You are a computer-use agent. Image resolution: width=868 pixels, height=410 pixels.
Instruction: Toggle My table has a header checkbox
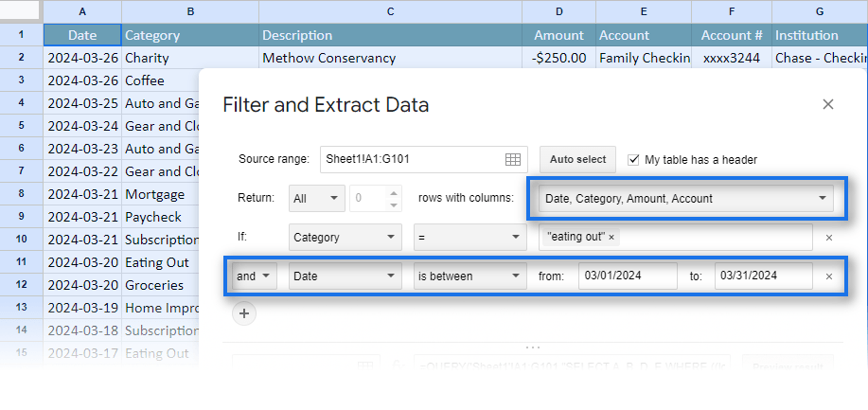[633, 160]
